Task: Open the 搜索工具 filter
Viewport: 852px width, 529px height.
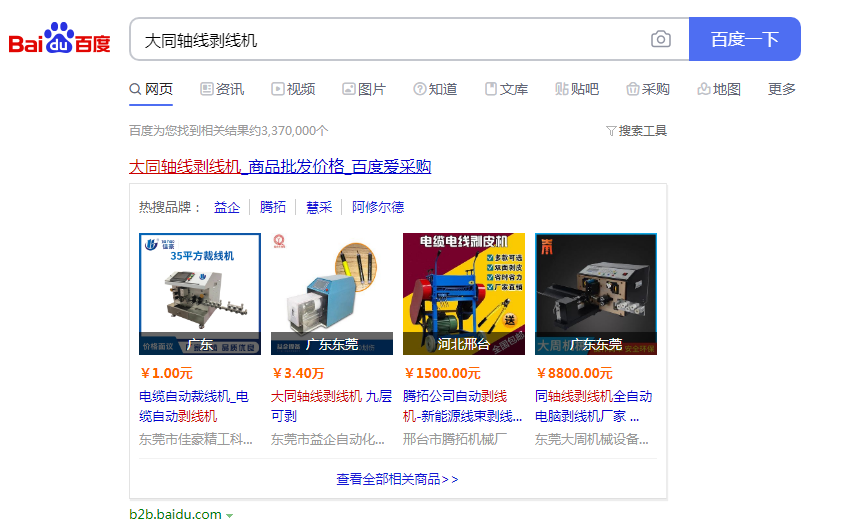Action: 636,131
